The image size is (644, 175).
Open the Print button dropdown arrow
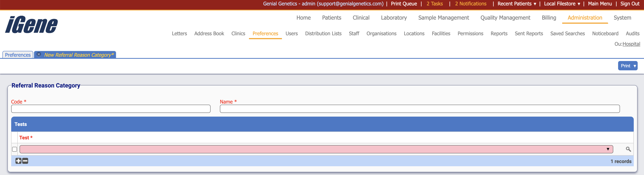click(634, 66)
